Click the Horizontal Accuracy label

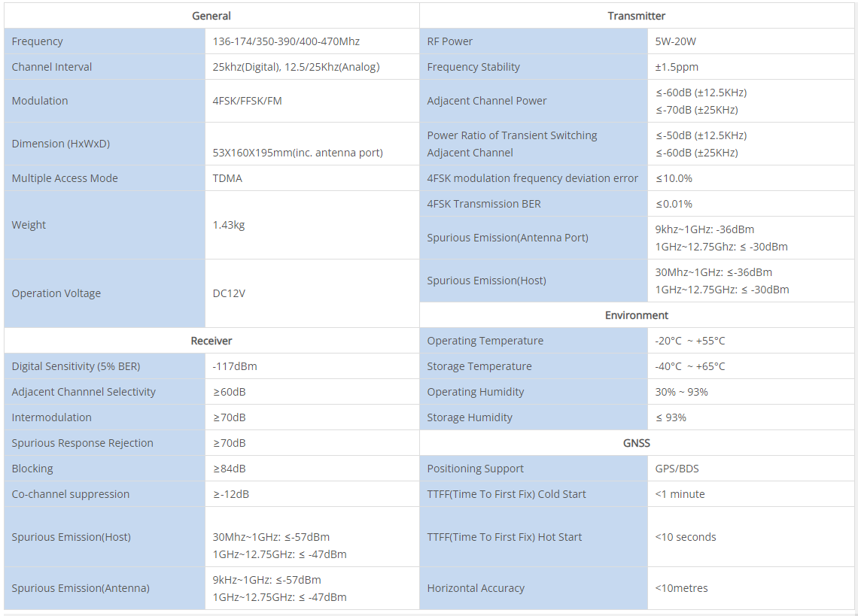[476, 588]
